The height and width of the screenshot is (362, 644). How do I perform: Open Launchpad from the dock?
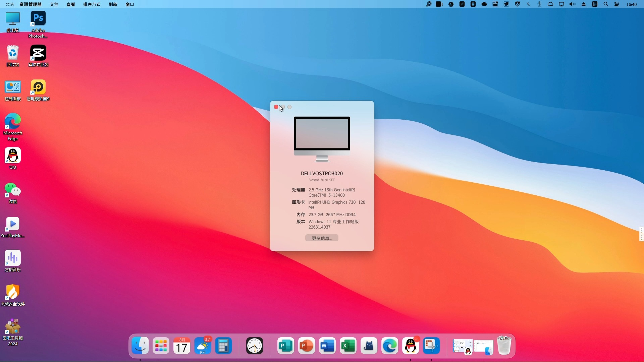coord(161,346)
